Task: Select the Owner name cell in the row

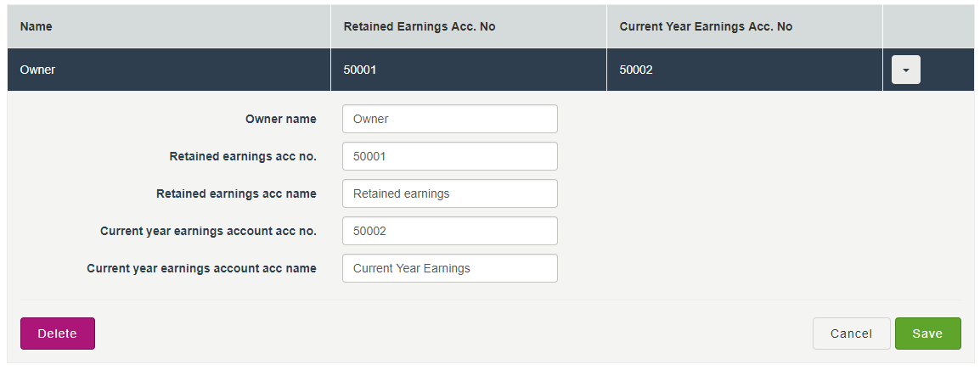Action: 38,70
